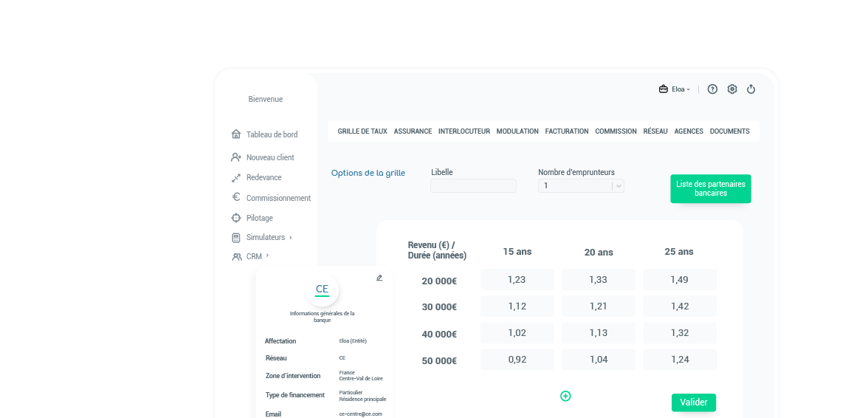Click the Centre-Val de Loire zone value
This screenshot has height=418, width=868.
pyautogui.click(x=361, y=379)
